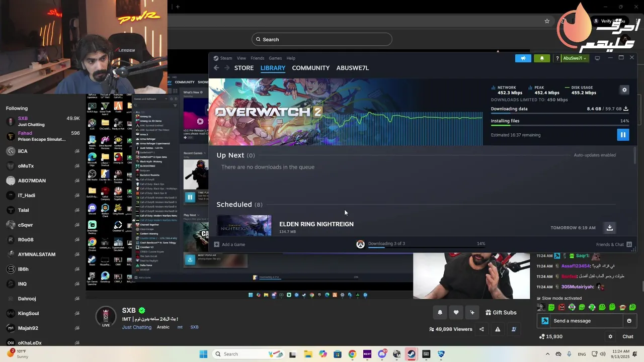Open Elden Ring Nightreign thumbnail
The height and width of the screenshot is (362, 644).
click(244, 225)
